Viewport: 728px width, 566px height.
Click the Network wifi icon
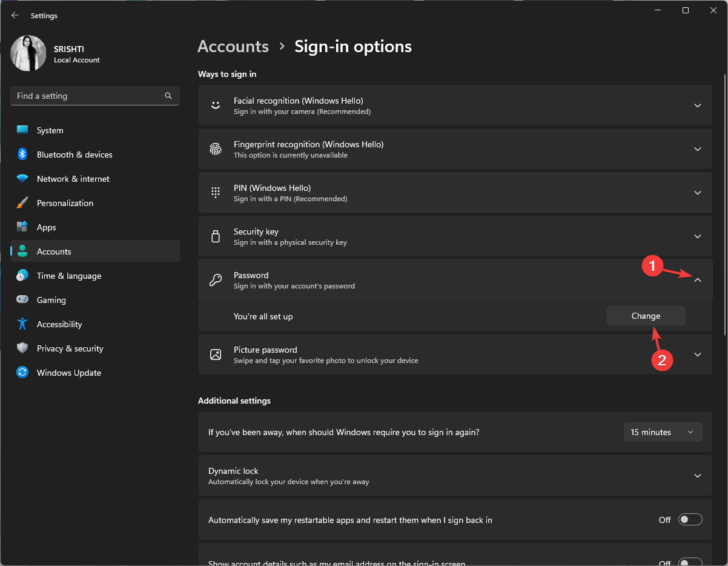(22, 179)
